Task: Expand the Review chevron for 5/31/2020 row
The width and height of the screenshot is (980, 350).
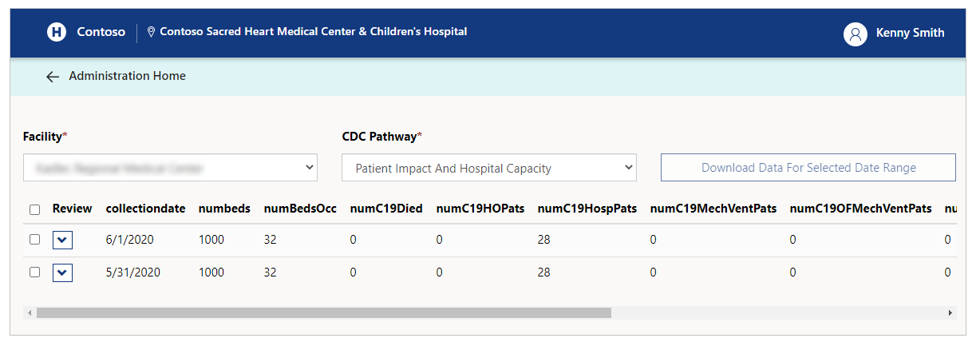Action: 62,272
